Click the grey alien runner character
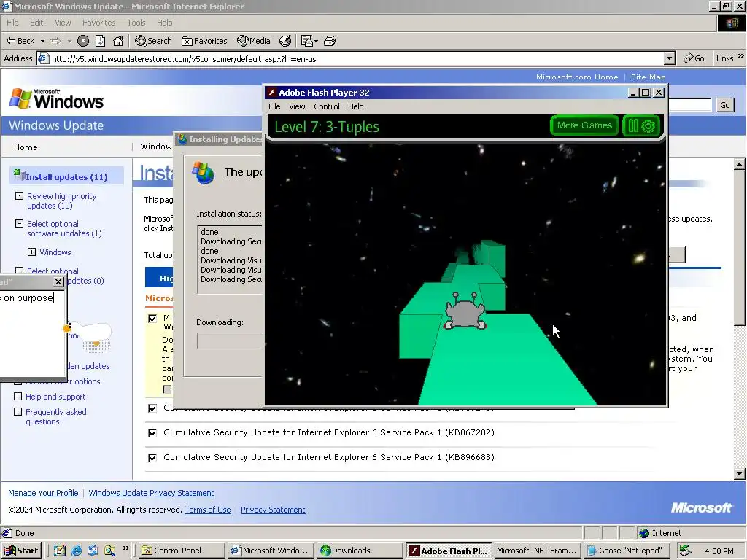747x560 pixels. [x=465, y=311]
